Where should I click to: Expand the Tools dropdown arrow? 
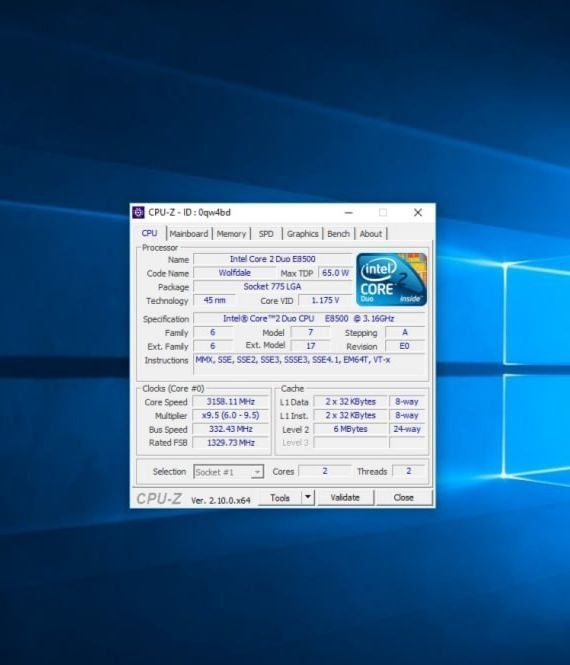click(x=308, y=497)
